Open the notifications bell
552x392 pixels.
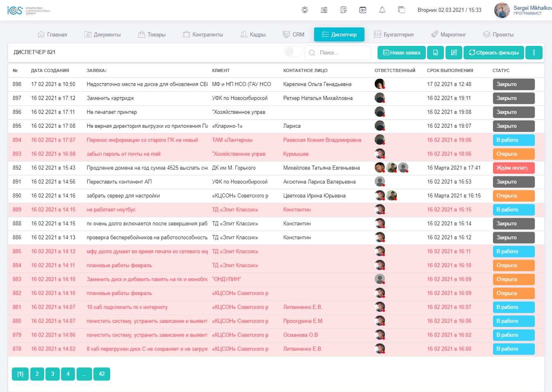pyautogui.click(x=382, y=10)
